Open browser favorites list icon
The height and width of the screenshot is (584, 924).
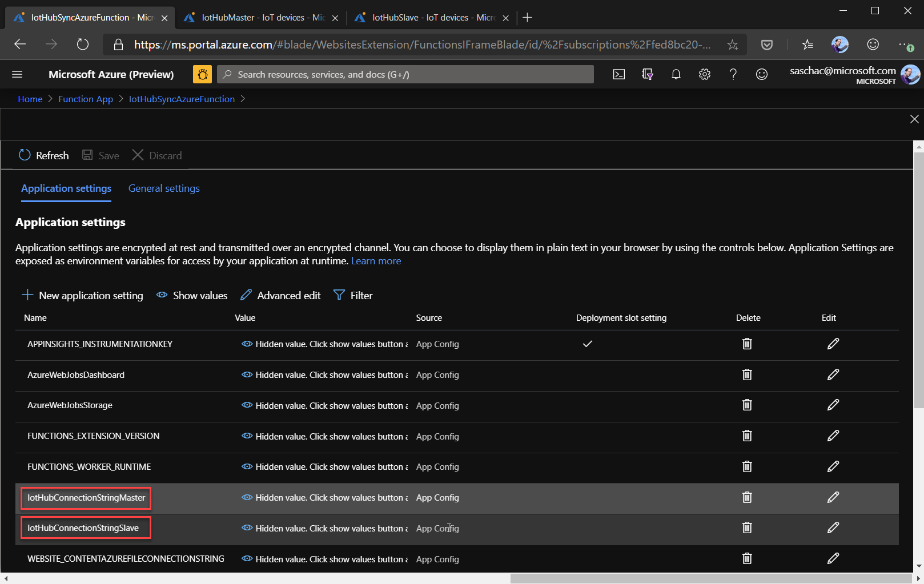coord(807,45)
